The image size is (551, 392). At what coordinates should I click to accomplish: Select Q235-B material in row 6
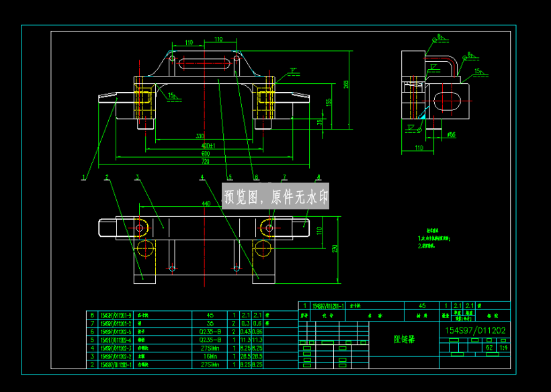click(210, 332)
